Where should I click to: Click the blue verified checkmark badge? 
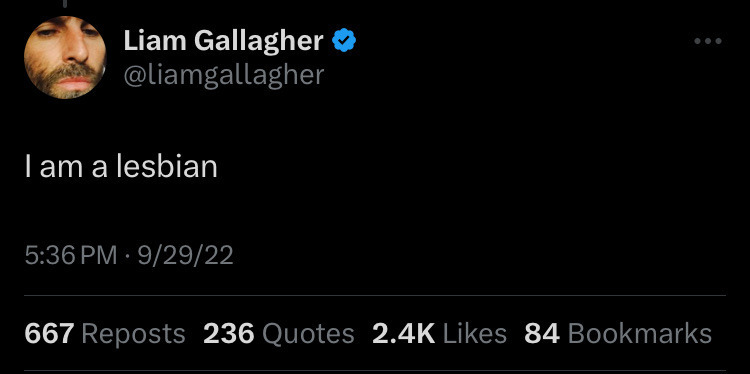(344, 40)
